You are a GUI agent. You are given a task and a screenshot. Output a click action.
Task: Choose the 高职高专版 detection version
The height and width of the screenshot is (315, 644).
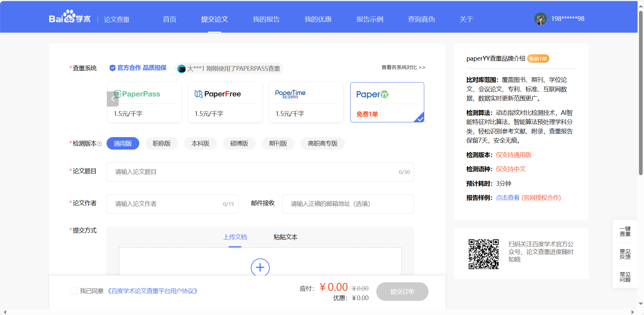322,144
